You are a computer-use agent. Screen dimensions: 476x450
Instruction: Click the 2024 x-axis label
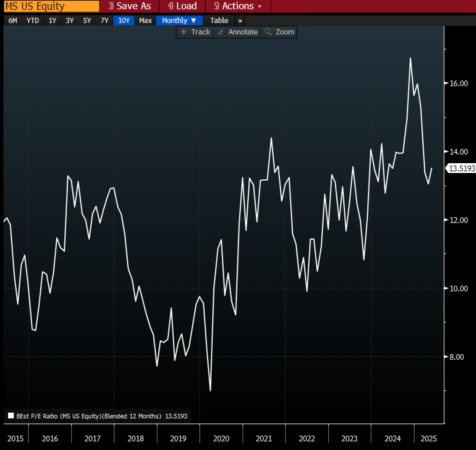coord(393,439)
